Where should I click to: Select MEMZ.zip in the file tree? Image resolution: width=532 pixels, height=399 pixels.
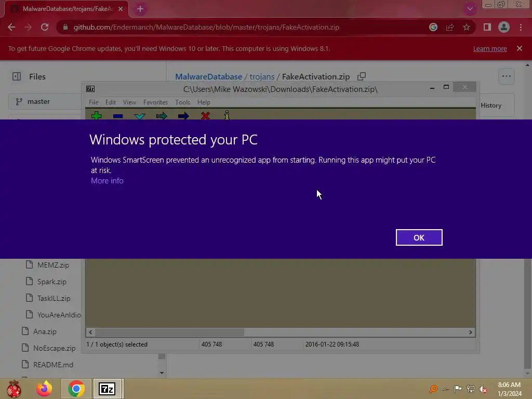point(54,265)
